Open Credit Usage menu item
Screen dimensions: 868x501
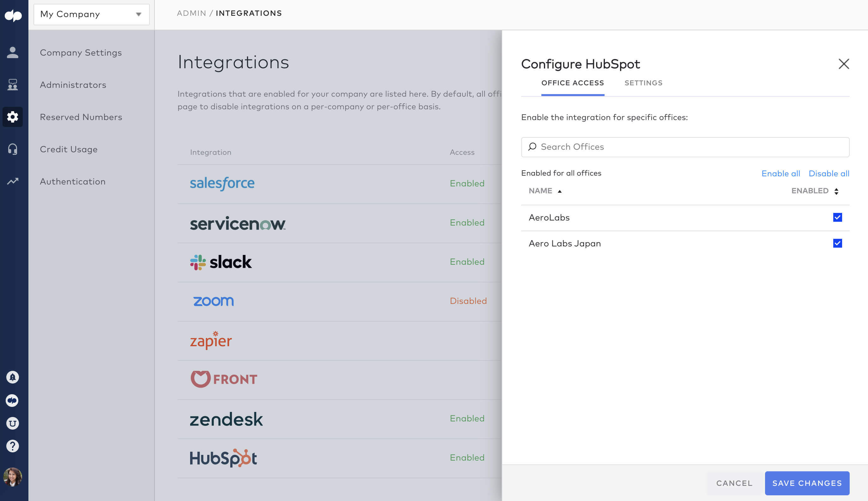click(x=69, y=149)
